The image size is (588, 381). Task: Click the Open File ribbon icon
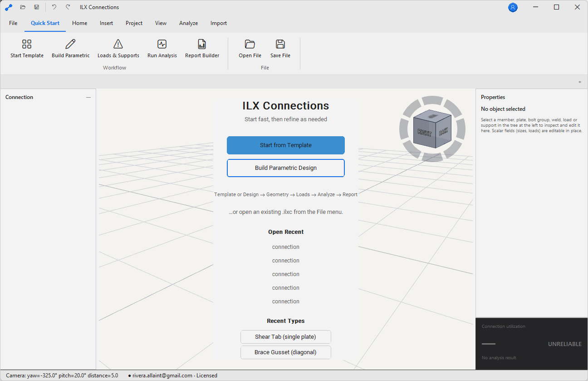coord(250,49)
